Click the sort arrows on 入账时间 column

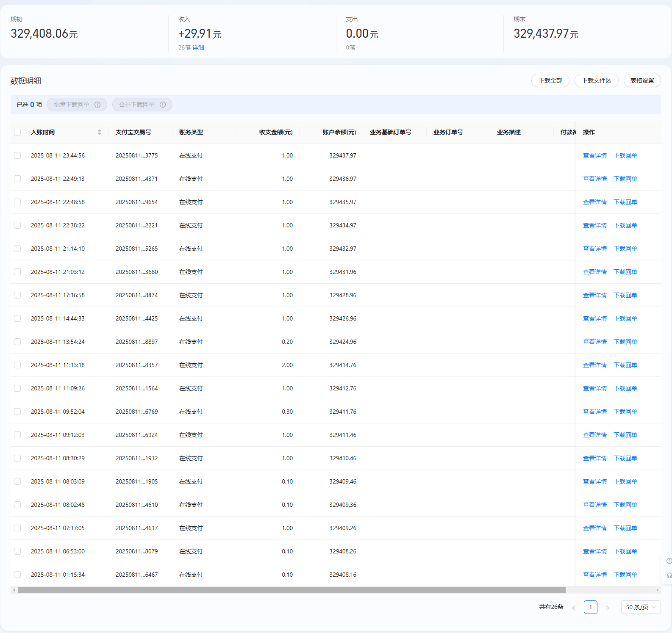[x=100, y=132]
